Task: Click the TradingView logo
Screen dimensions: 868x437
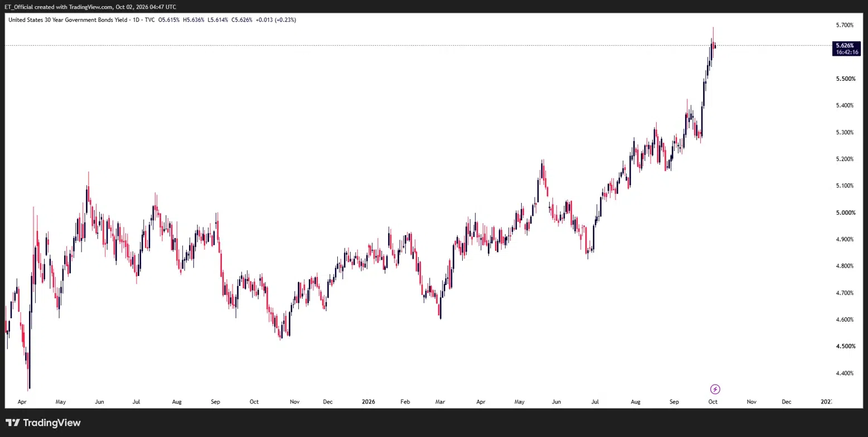Action: coord(43,423)
